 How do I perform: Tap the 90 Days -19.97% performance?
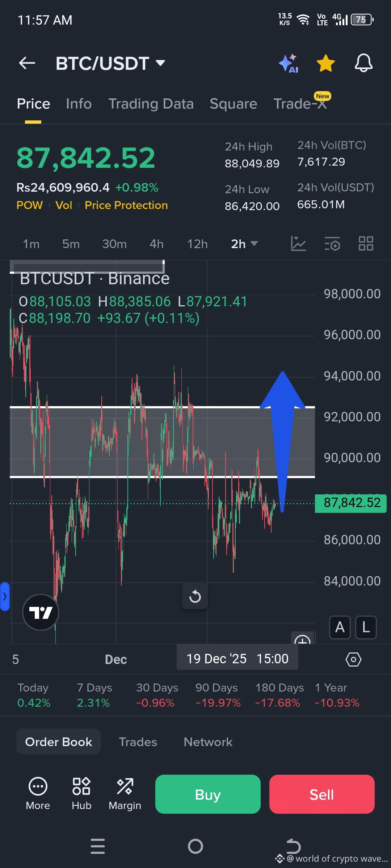[x=218, y=695]
